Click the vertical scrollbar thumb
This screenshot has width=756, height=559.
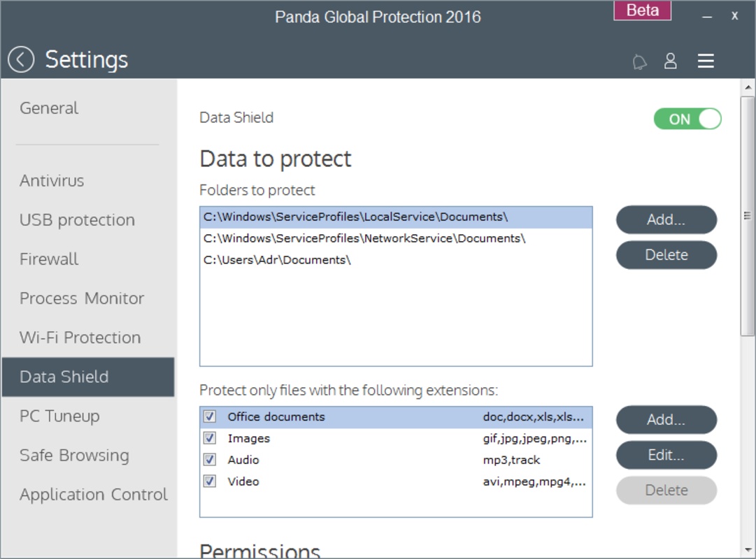point(748,217)
